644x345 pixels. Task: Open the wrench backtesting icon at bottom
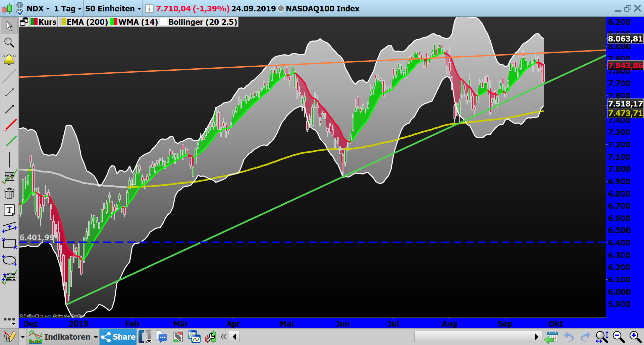click(x=211, y=337)
